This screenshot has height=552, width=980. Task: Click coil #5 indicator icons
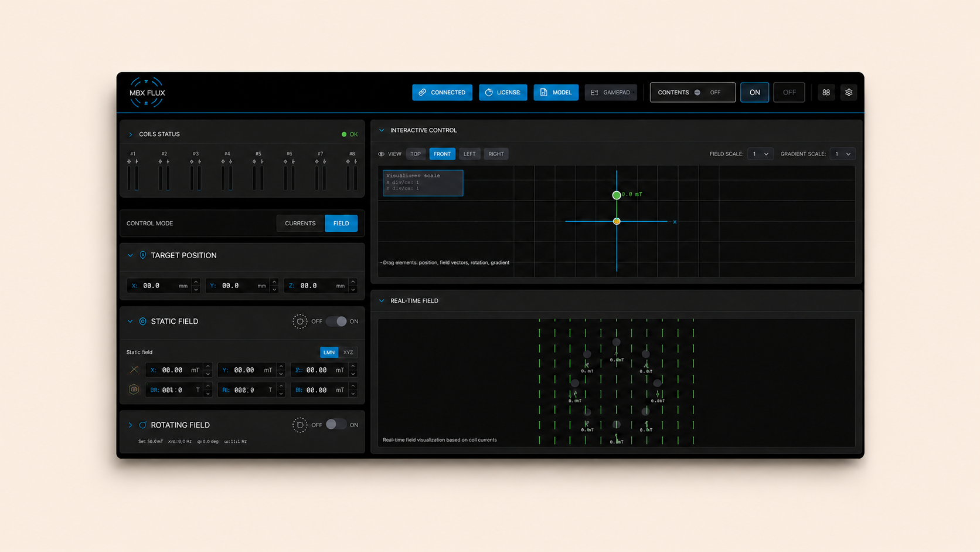click(258, 161)
